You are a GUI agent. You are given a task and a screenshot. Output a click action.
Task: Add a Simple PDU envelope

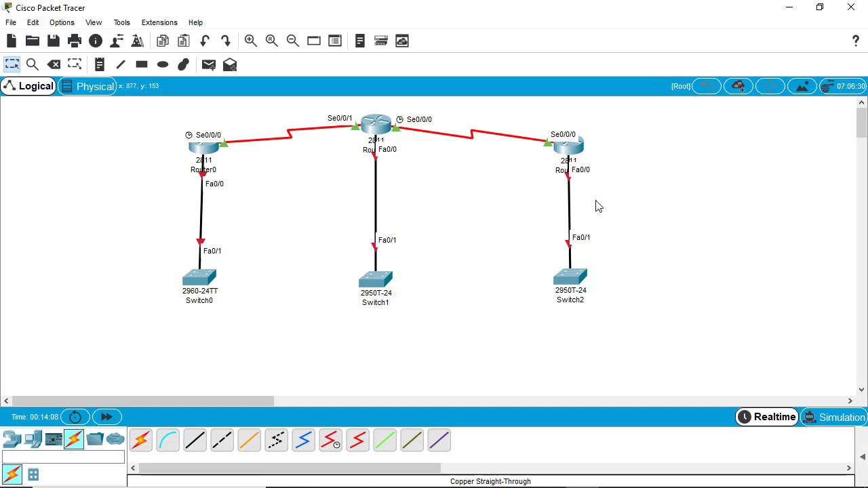[208, 64]
